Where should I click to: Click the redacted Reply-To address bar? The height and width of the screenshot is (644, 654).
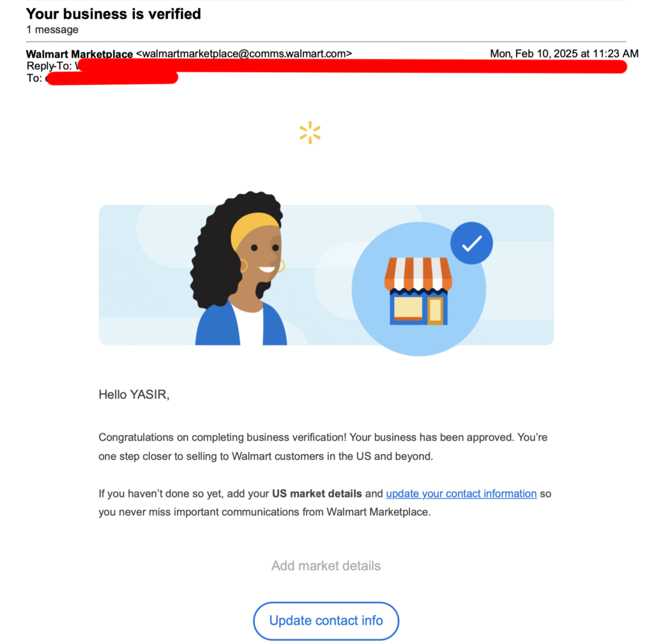(353, 66)
